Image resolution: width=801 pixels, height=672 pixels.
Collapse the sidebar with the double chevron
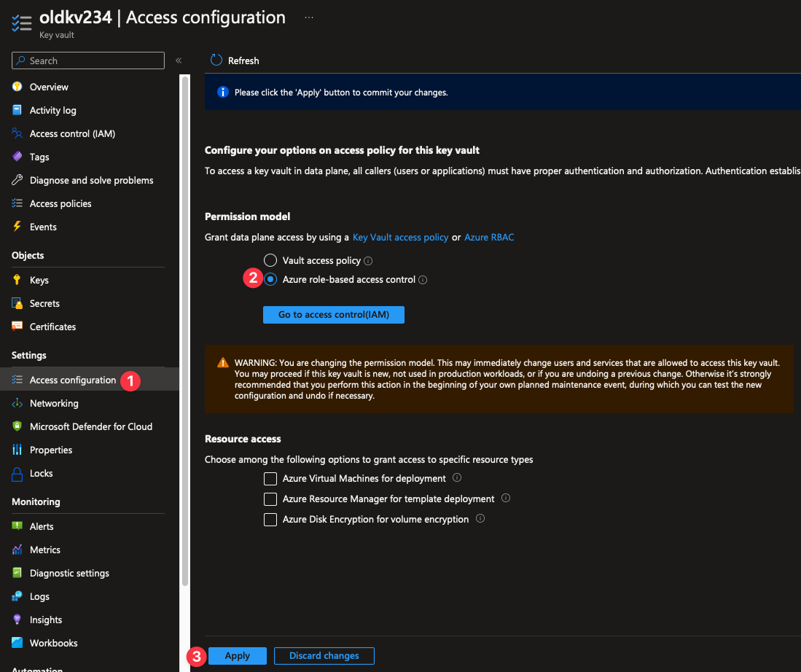179,60
